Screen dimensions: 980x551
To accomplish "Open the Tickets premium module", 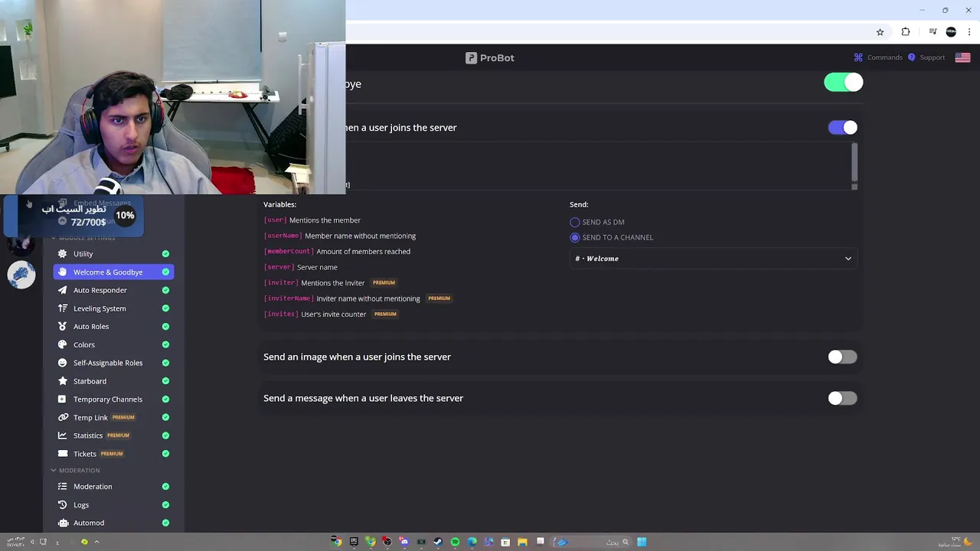I will 113,454.
